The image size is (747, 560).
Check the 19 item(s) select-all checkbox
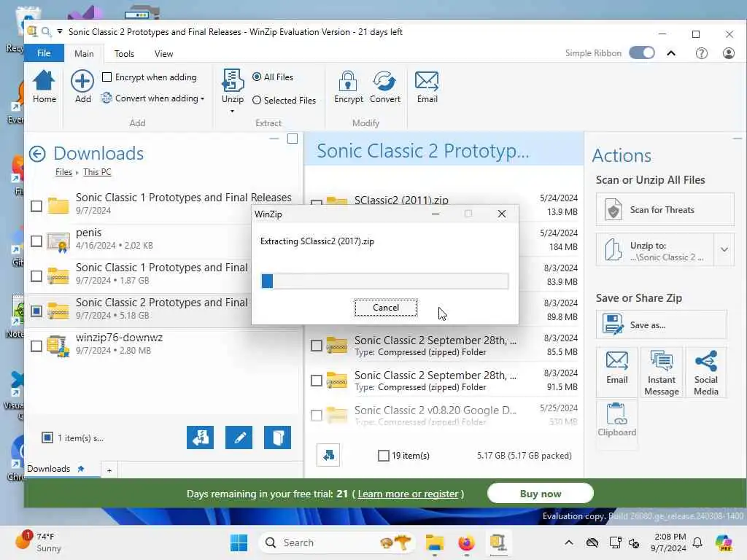coord(383,456)
